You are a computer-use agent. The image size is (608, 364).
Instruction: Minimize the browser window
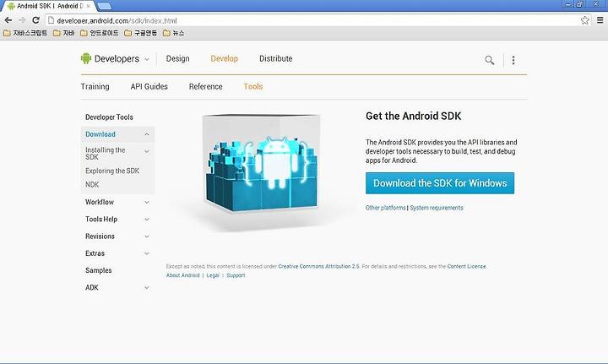568,4
